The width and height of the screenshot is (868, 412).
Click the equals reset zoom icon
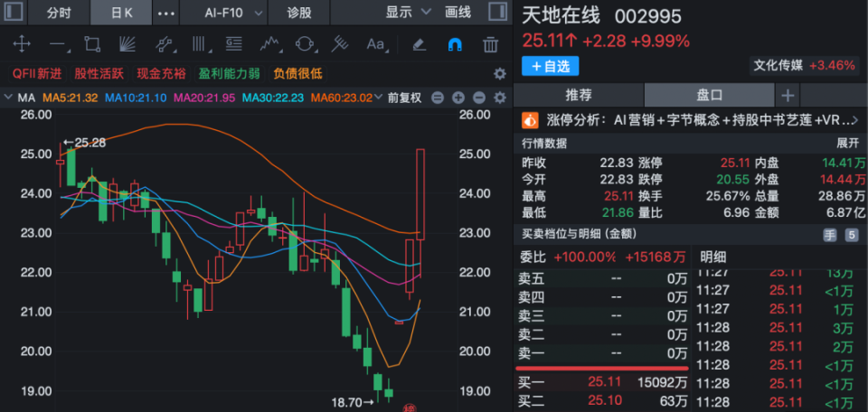point(438,98)
